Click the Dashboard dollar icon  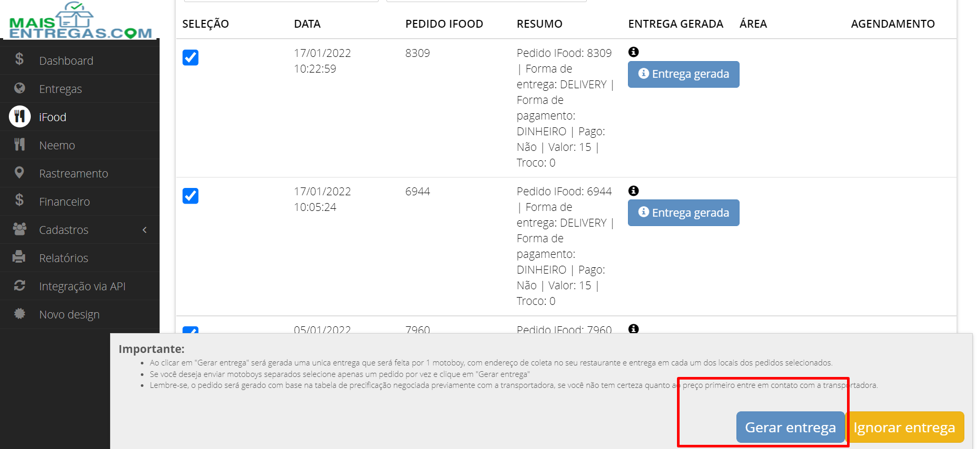(19, 59)
